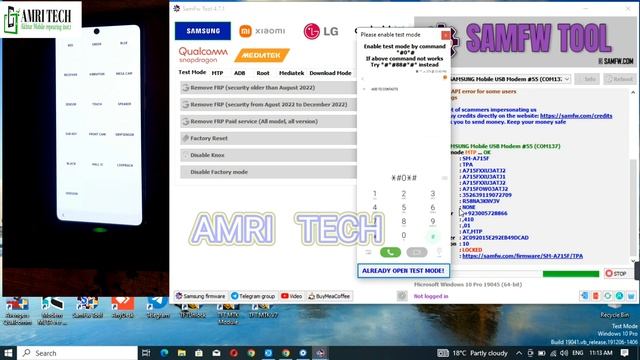Click the Info button beside the port list
The height and width of the screenshot is (360, 640).
[587, 79]
